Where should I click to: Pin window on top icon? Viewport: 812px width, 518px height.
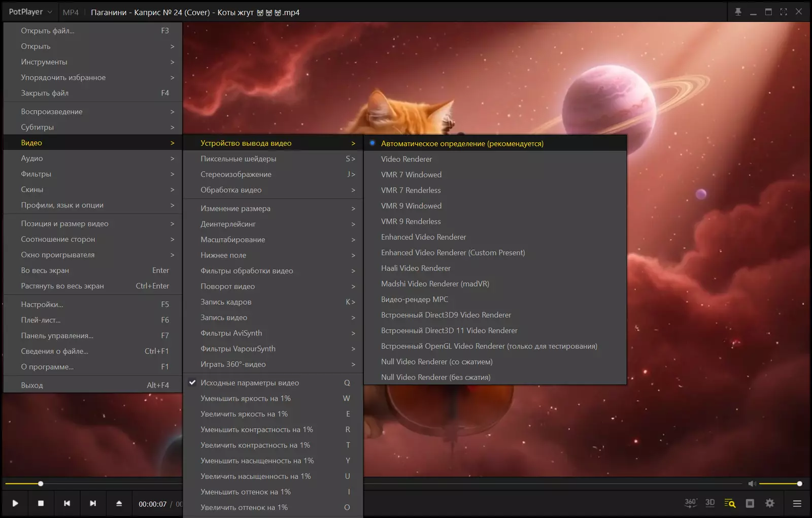coord(738,12)
